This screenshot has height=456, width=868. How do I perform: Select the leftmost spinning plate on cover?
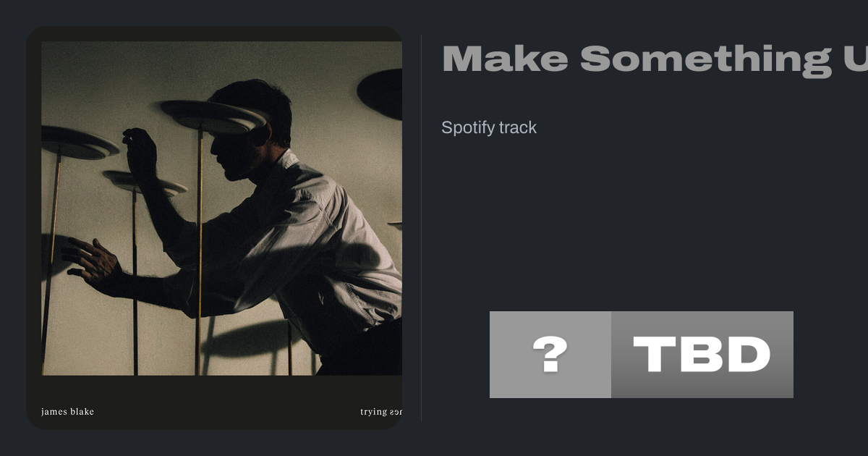78,143
